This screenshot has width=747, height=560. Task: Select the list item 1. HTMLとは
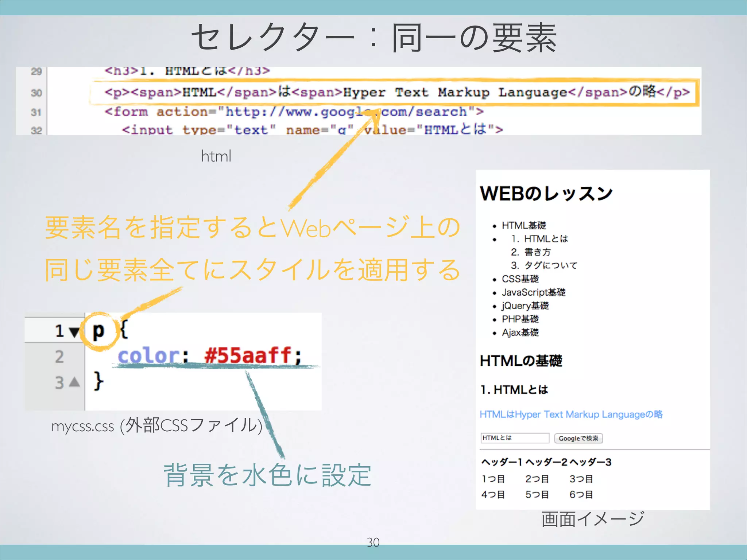(x=539, y=239)
